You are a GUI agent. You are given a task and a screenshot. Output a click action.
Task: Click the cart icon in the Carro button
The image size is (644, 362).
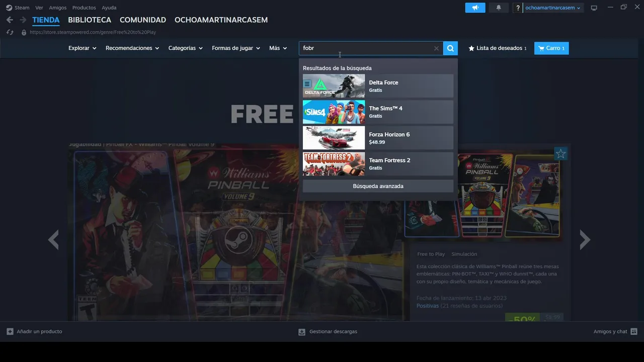tap(541, 48)
